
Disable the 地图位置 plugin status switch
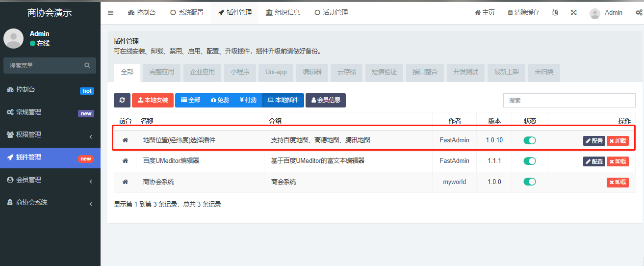tap(530, 140)
